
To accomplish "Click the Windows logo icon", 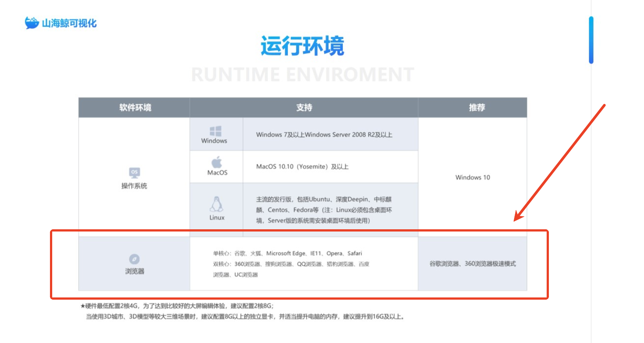I will click(x=215, y=131).
